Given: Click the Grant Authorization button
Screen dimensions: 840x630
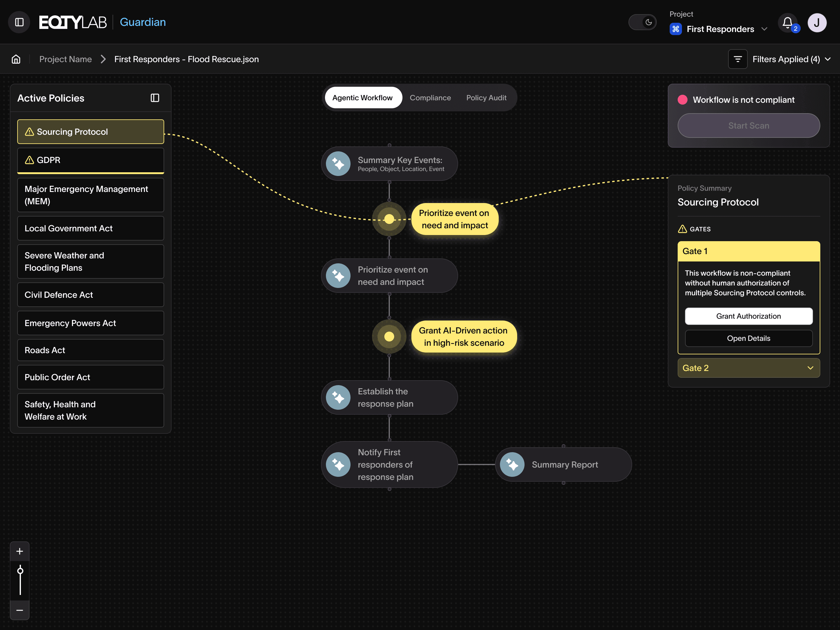Looking at the screenshot, I should click(x=748, y=316).
